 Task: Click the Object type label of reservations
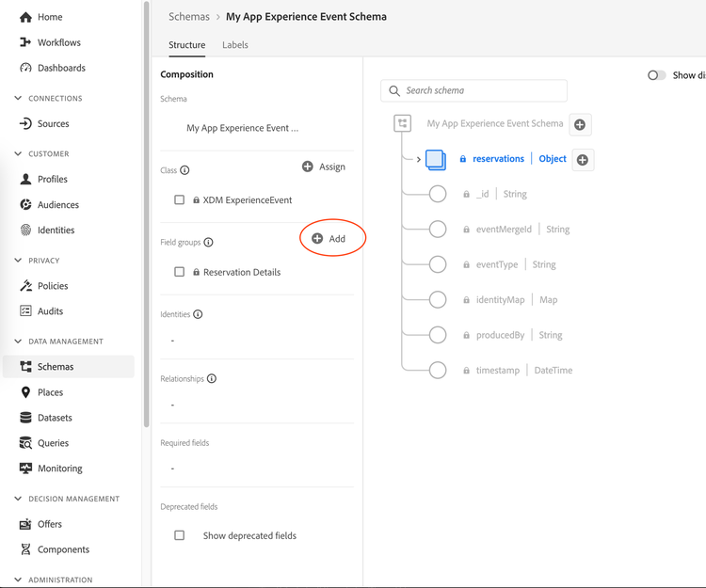(x=553, y=159)
